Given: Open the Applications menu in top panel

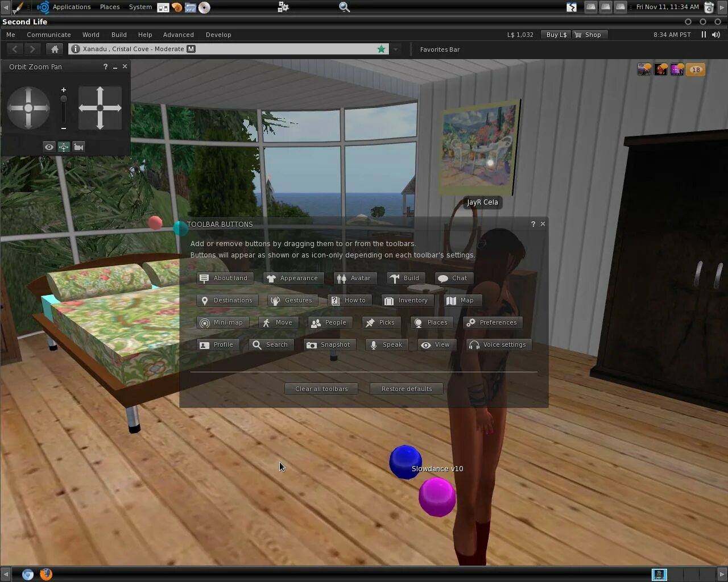Looking at the screenshot, I should (72, 7).
